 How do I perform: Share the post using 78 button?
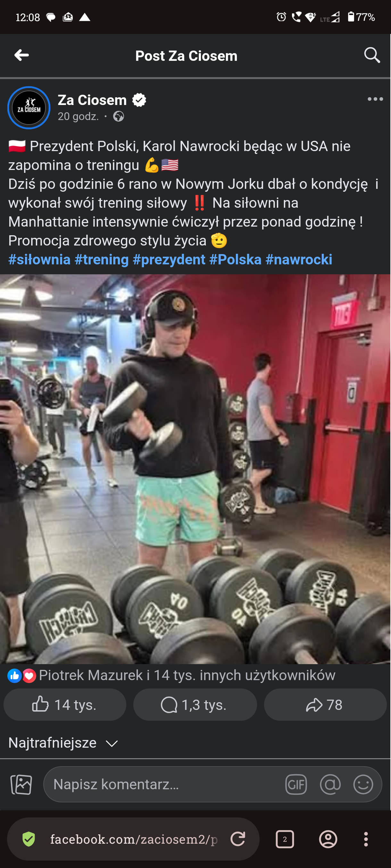pos(325,704)
